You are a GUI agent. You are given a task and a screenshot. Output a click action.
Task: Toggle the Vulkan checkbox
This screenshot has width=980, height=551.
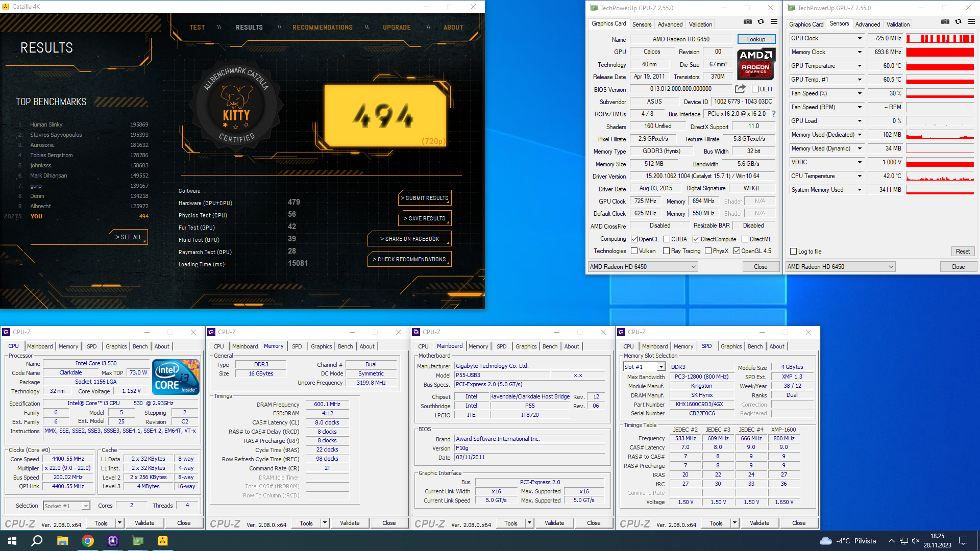(x=634, y=251)
